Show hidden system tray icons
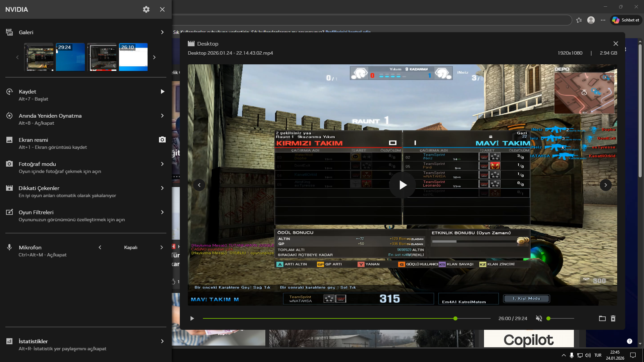The image size is (644, 362). (563, 355)
